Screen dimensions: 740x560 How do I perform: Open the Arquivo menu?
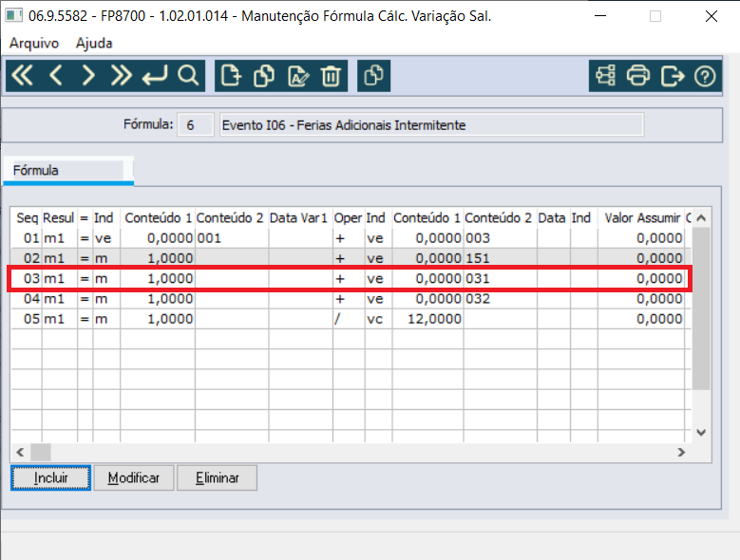(34, 44)
